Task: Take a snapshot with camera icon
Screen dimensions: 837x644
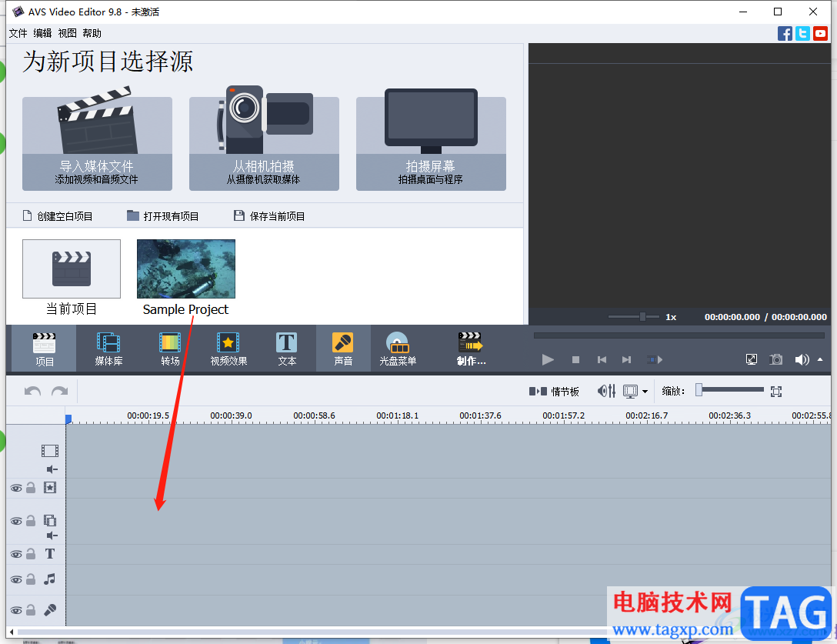Action: coord(775,359)
